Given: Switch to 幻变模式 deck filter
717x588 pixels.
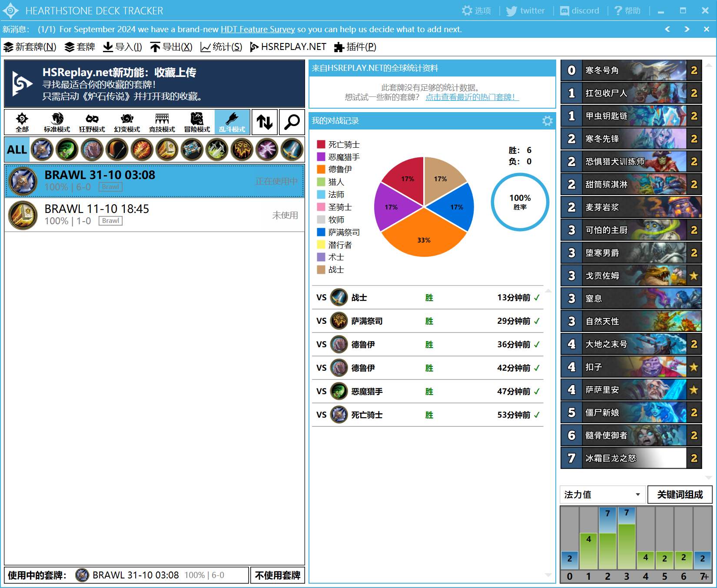Looking at the screenshot, I should [127, 122].
